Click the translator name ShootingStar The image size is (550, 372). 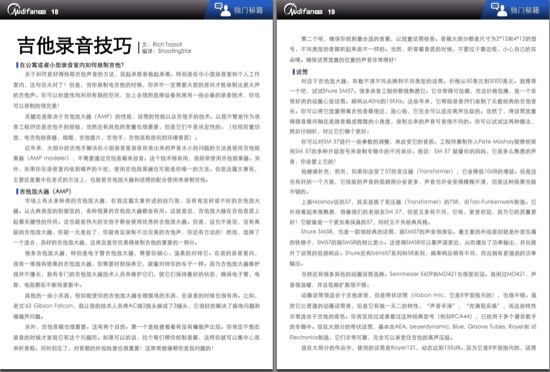[175, 51]
